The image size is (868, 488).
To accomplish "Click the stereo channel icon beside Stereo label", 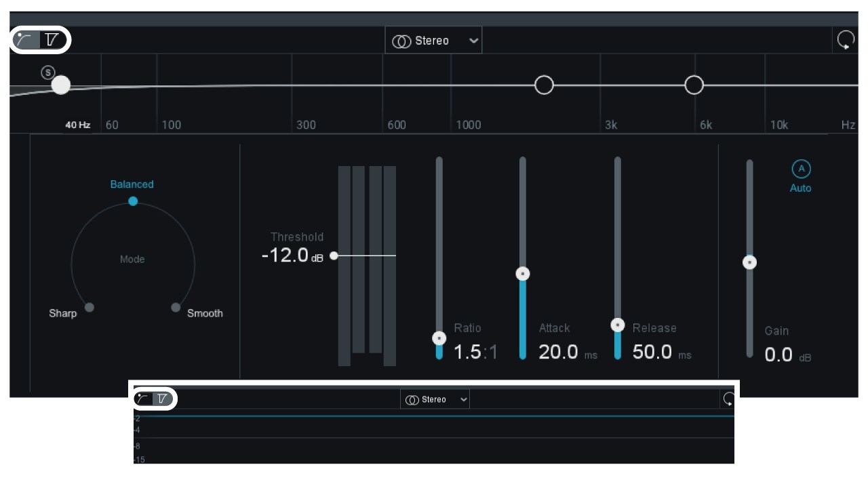I will [x=402, y=41].
